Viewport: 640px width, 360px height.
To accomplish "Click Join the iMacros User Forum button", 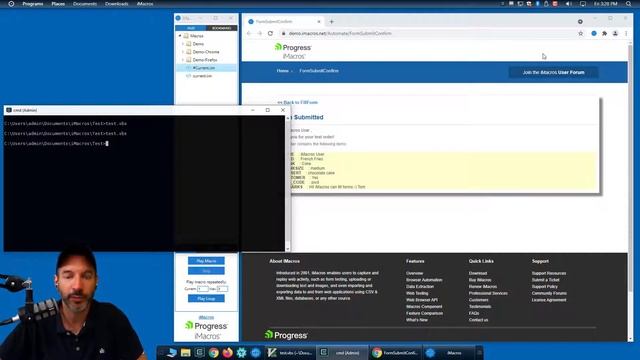I will (x=553, y=73).
